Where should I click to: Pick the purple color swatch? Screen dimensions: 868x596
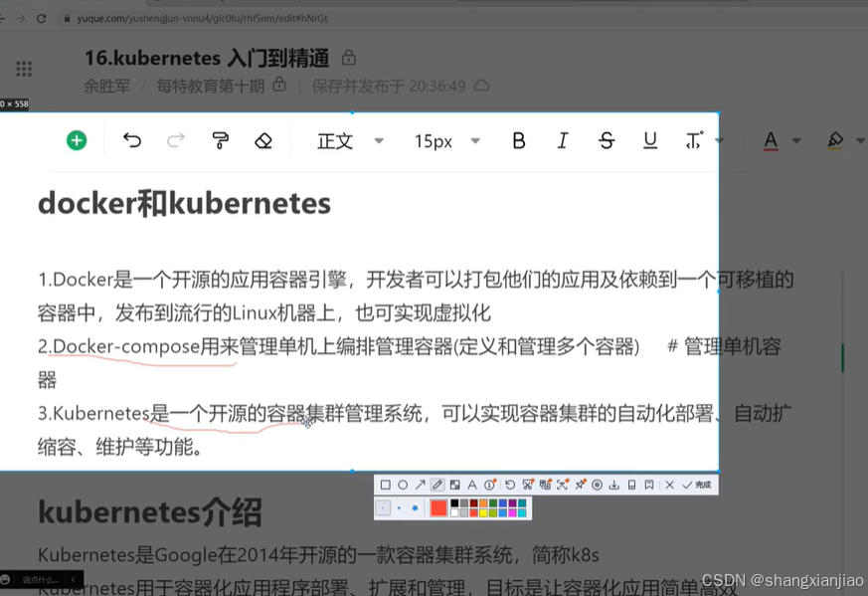pyautogui.click(x=513, y=502)
